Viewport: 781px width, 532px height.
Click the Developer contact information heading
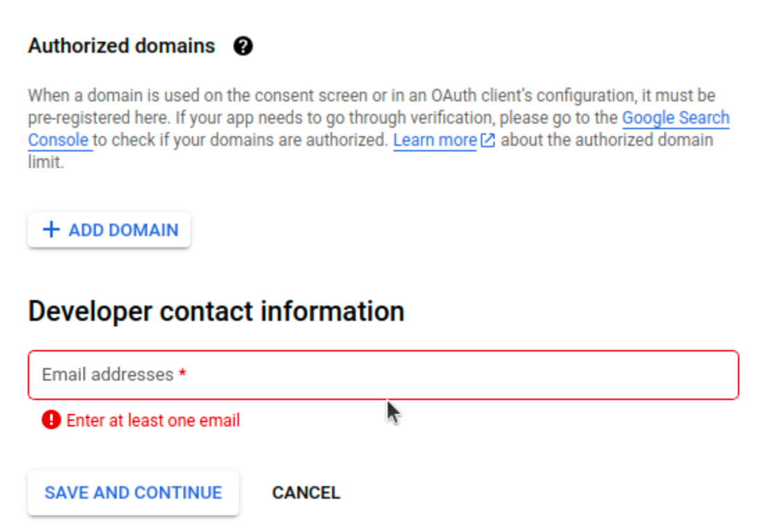[x=216, y=310]
